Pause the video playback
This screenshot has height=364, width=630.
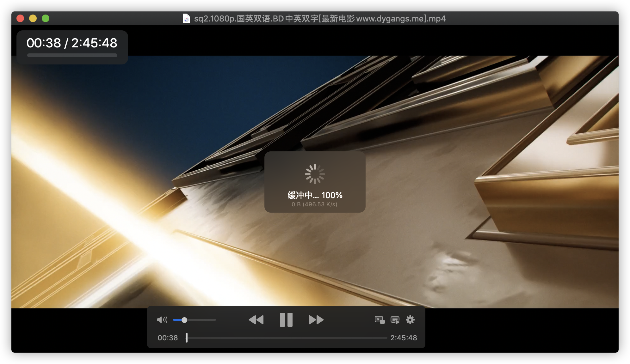[x=286, y=320]
